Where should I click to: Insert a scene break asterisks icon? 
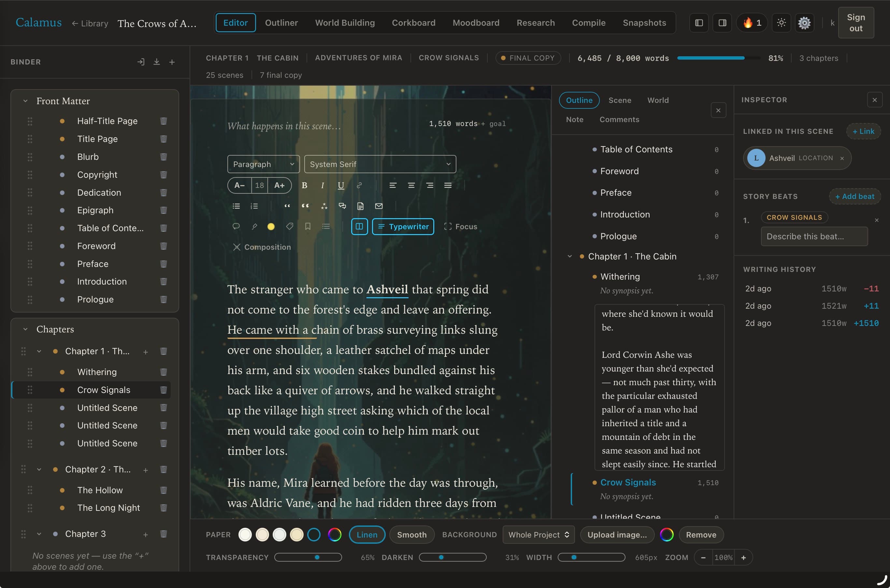pyautogui.click(x=324, y=206)
